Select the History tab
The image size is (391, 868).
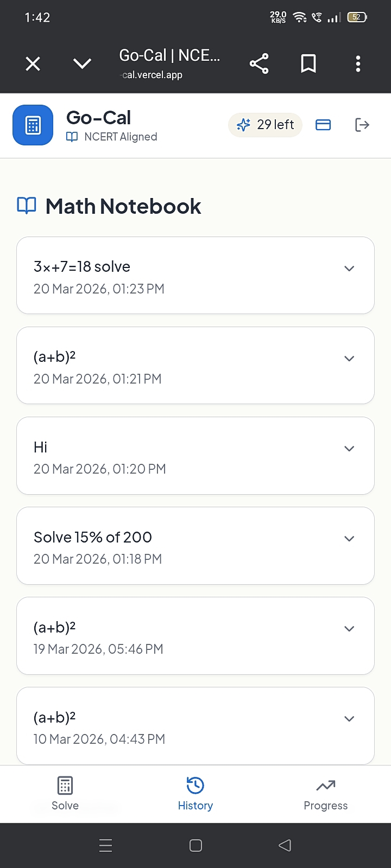[x=195, y=793]
